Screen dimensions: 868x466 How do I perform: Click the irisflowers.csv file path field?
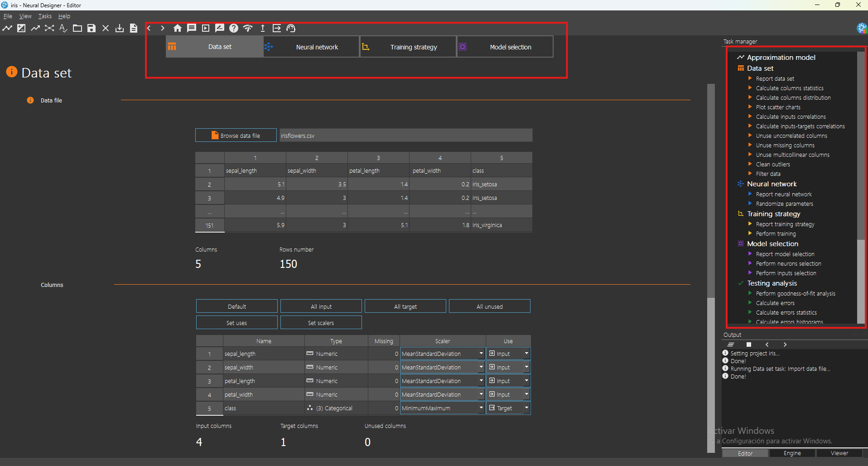click(x=405, y=136)
